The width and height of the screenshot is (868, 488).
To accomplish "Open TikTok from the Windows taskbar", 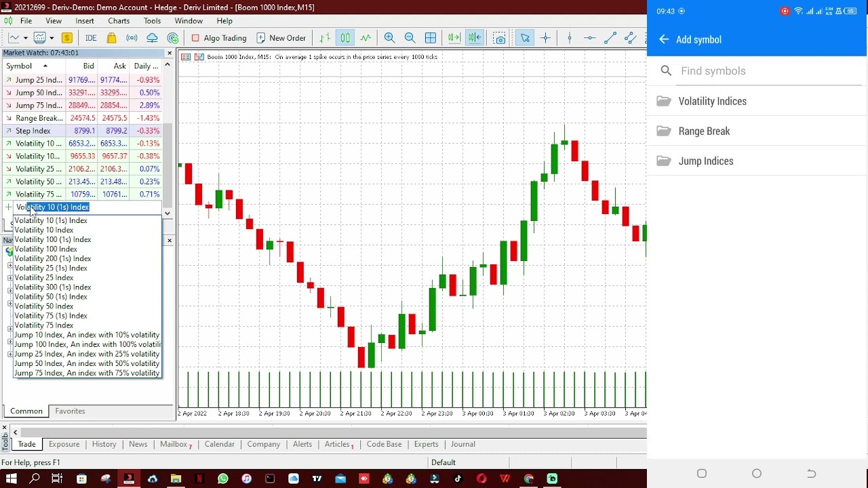I will pos(458,479).
